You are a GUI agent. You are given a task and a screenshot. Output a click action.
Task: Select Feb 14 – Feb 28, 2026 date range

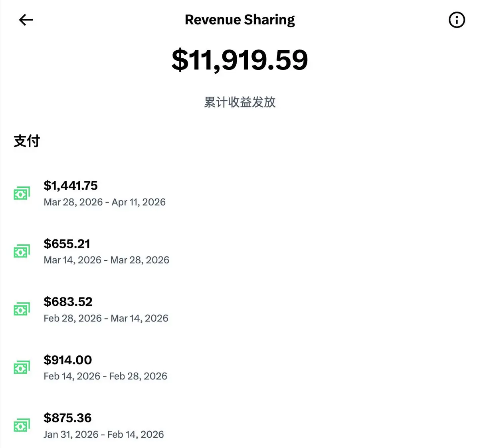105,376
